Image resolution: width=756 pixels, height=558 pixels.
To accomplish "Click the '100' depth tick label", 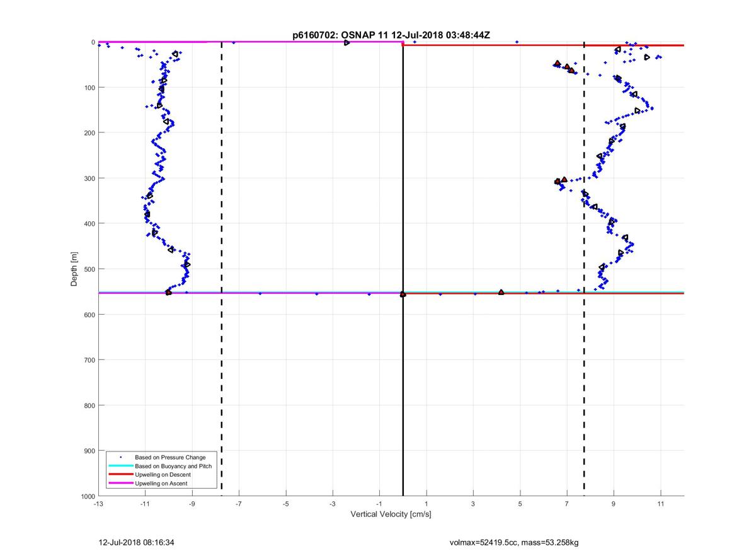I will tap(89, 87).
